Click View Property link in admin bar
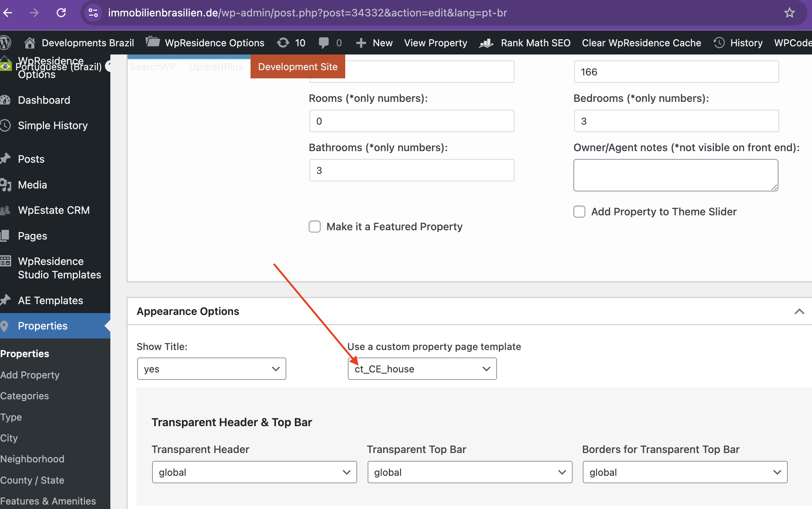This screenshot has height=509, width=812. 435,43
